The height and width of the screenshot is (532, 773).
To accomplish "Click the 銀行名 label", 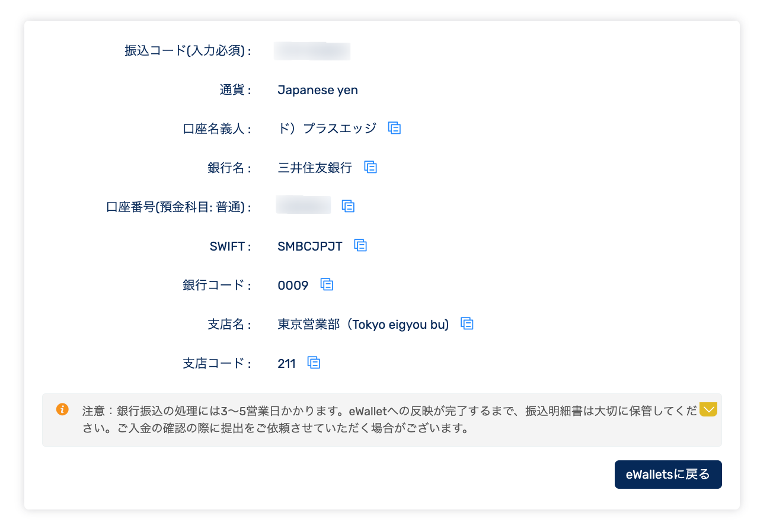I will (229, 168).
